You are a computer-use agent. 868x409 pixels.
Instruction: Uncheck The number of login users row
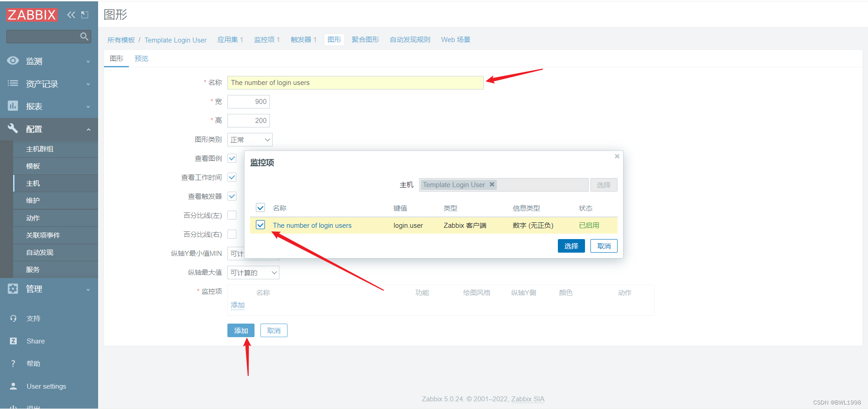pyautogui.click(x=260, y=225)
